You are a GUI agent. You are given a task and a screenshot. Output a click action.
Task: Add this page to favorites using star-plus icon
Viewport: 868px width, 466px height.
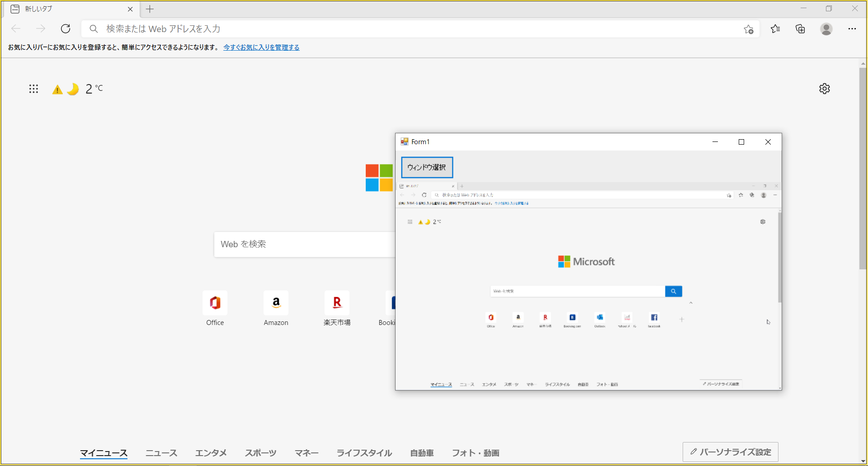[x=749, y=29]
